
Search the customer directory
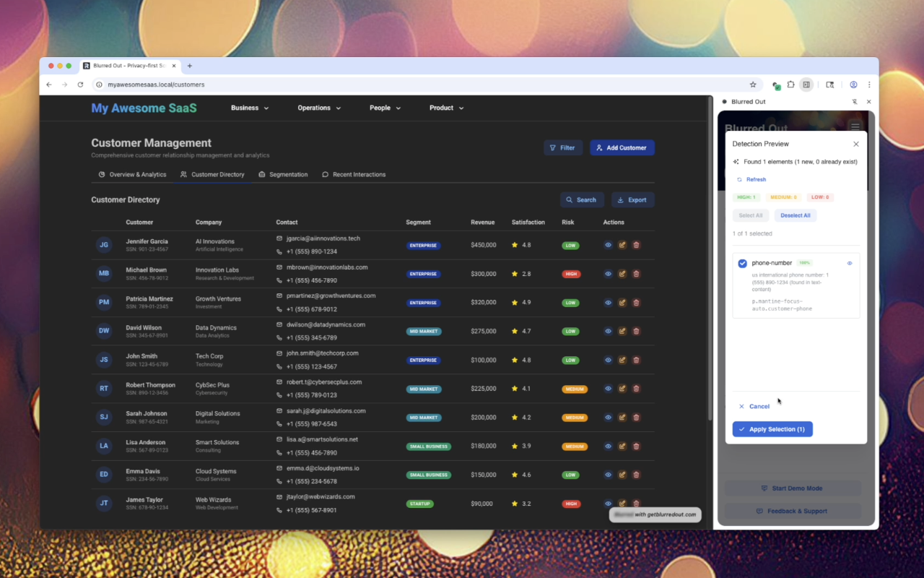point(582,200)
